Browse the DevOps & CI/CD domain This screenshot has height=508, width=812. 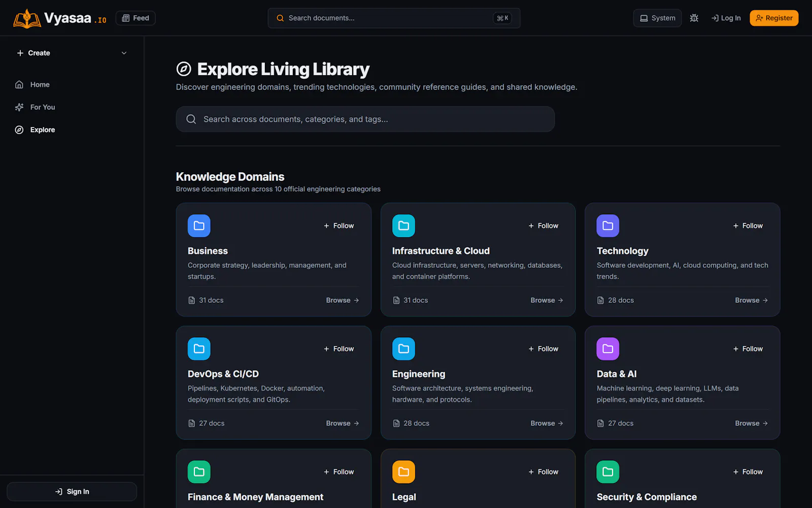pyautogui.click(x=343, y=423)
